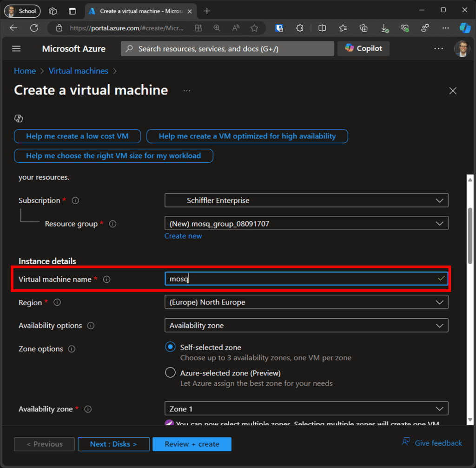Open browser Downloads
This screenshot has width=476, height=468.
click(x=384, y=28)
